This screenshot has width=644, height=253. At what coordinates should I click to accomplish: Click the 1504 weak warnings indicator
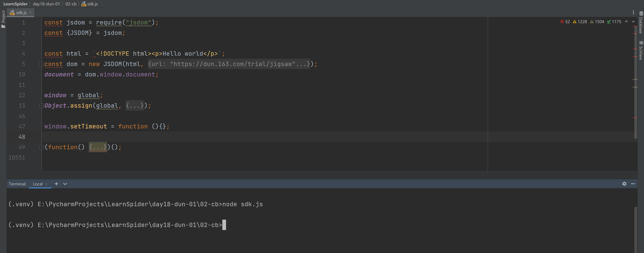(x=597, y=22)
